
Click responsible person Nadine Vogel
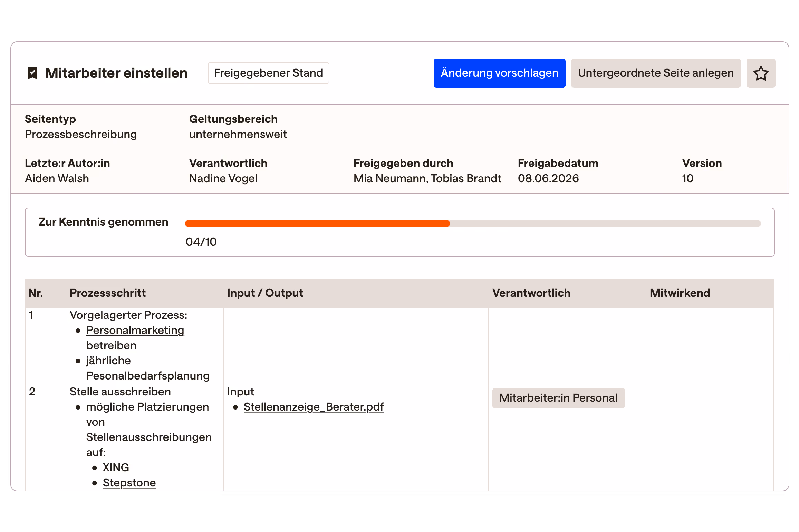pos(223,178)
